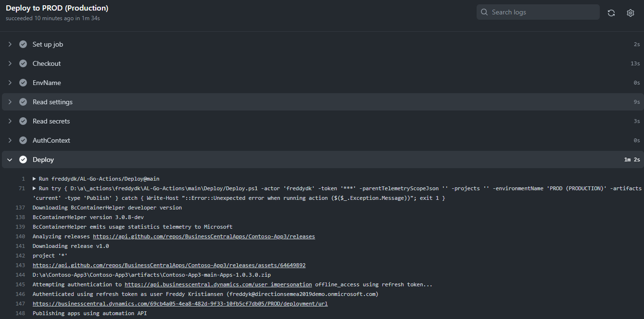Expand the Checkout step
This screenshot has height=319, width=644.
(9, 63)
